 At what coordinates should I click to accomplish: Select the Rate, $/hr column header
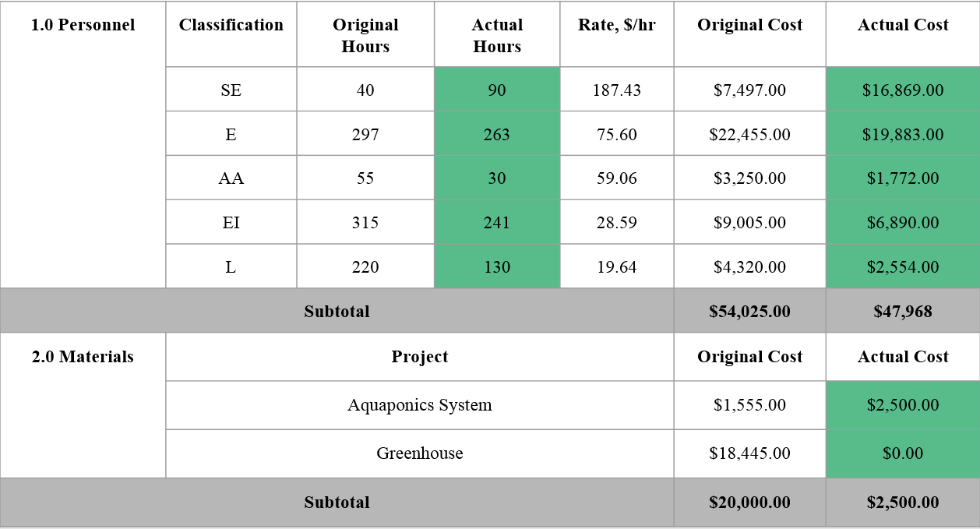click(x=616, y=34)
